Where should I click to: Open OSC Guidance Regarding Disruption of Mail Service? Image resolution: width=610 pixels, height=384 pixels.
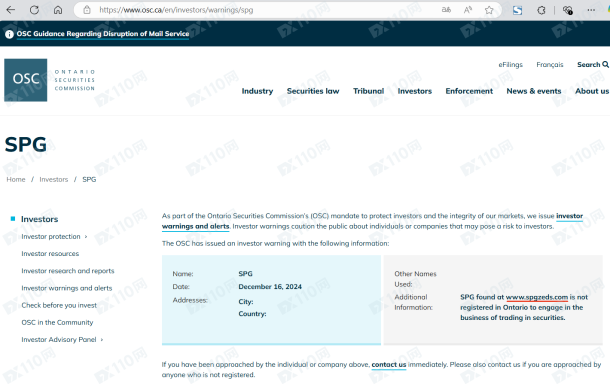[103, 34]
